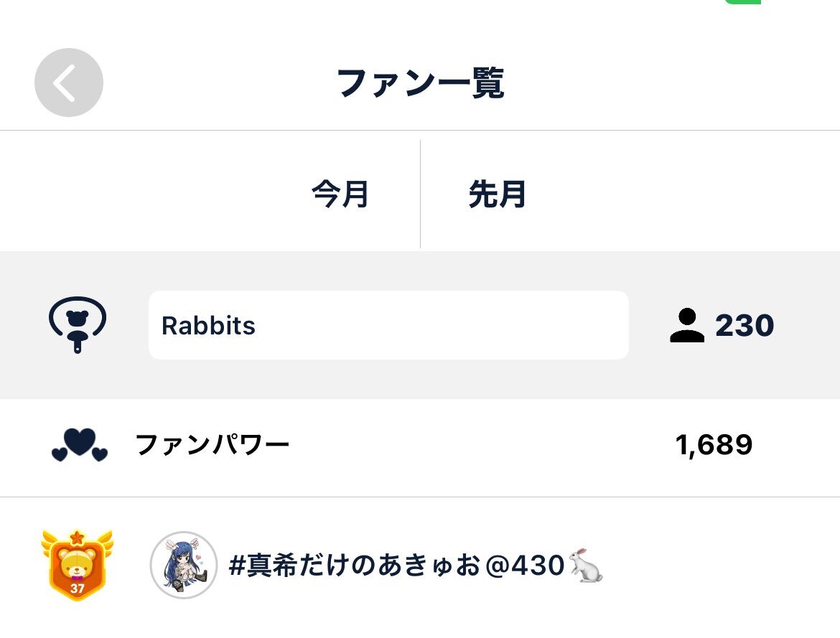The image size is (840, 638).
Task: Click the person silhouette icon
Action: coord(687,325)
